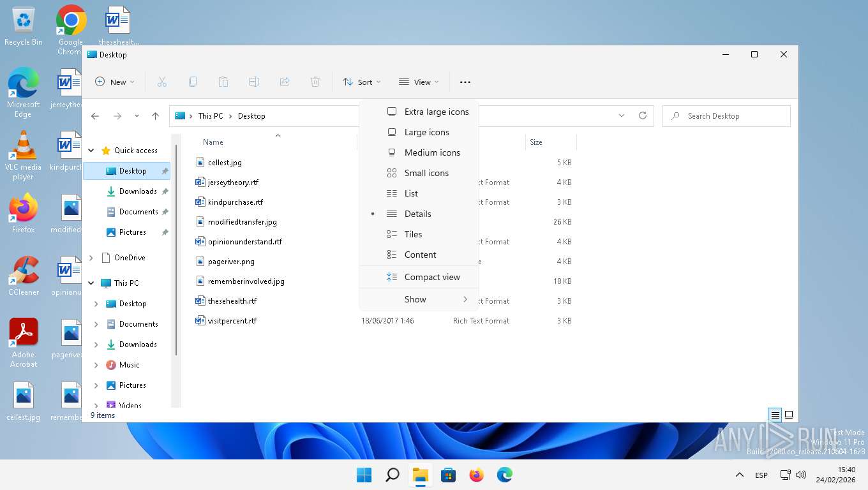Select pinned Documents in Quick access
The image size is (868, 490).
pyautogui.click(x=132, y=212)
